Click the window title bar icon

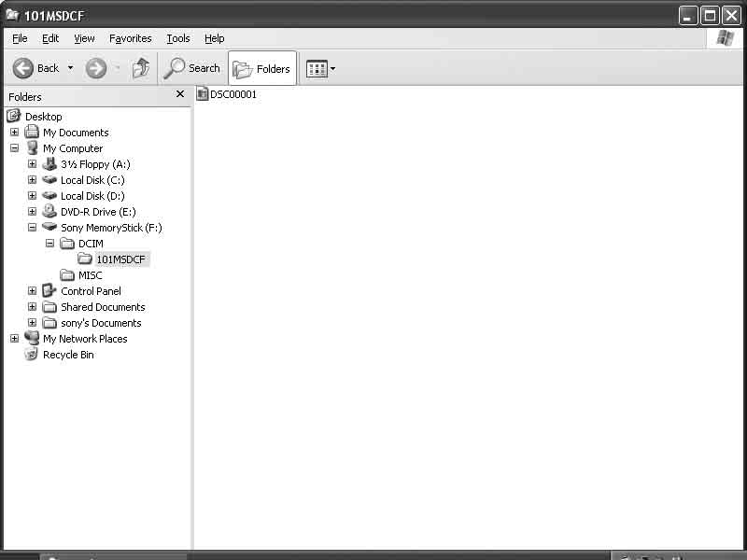12,15
